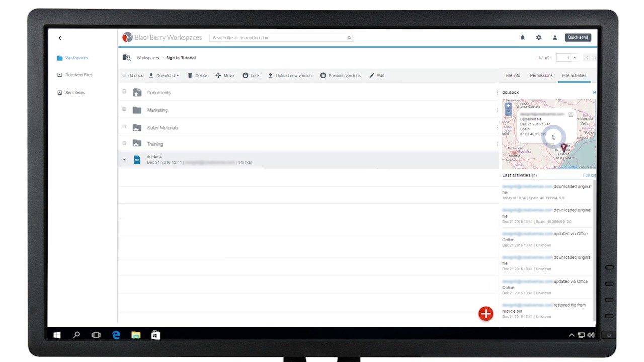
Task: Click the dd.docx document icon
Action: coord(137,160)
